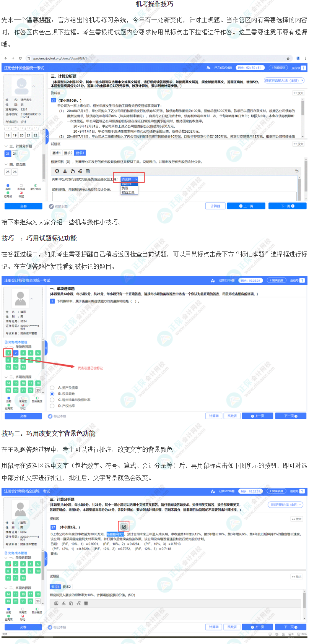
Task: Open 计算器 in first screenshot
Action: pos(215,206)
